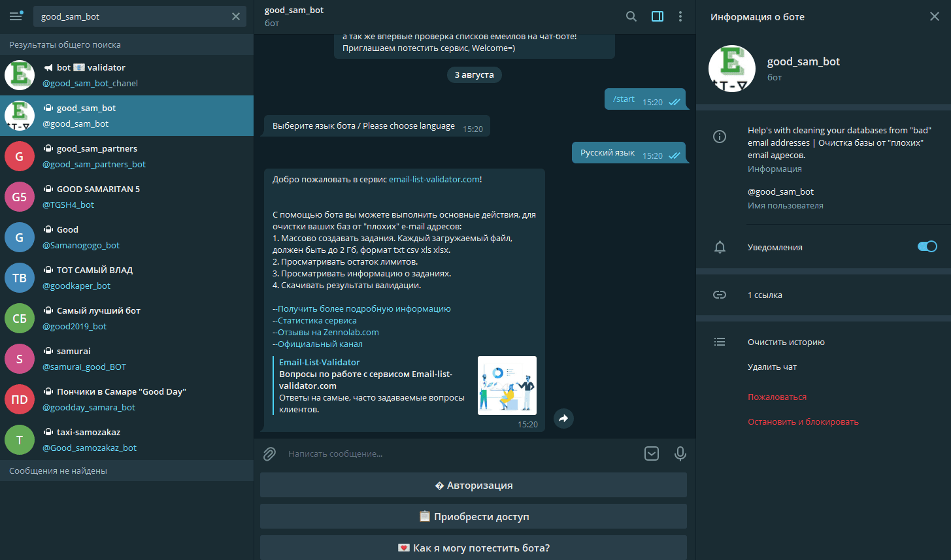Click Пожаловаться report option
951x560 pixels.
777,397
